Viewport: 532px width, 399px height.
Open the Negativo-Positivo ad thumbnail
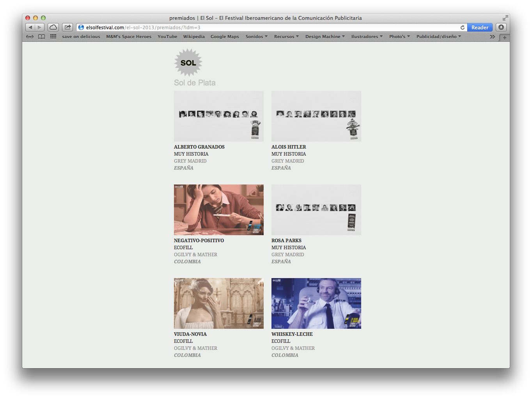[219, 210]
